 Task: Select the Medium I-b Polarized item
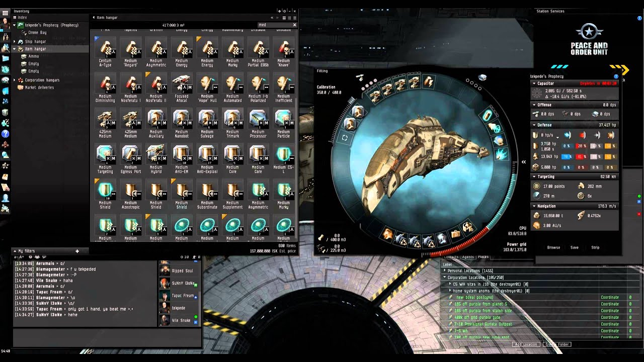click(x=258, y=88)
